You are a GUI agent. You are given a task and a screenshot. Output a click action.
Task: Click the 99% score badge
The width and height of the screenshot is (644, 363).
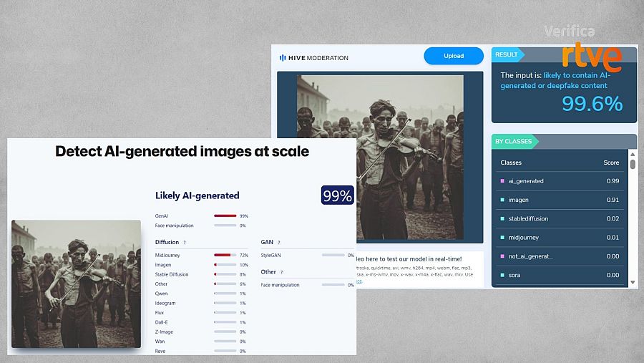tap(337, 195)
